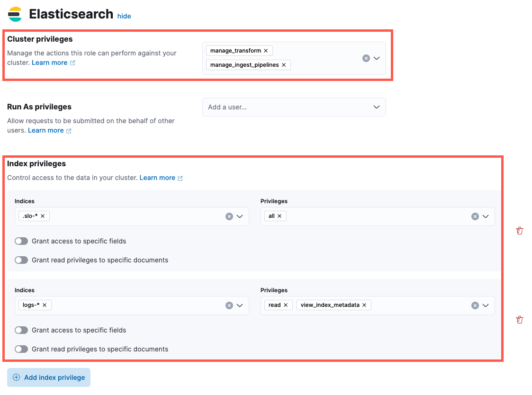
Task: Clear all cluster privileges with the circle-x icon
Action: [366, 58]
